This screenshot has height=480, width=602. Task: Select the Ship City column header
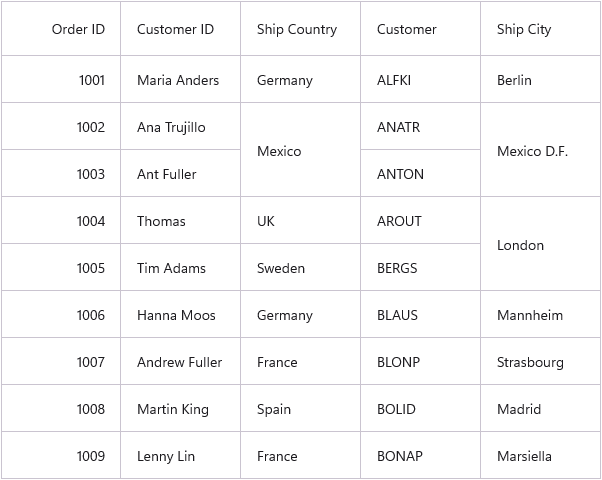coord(541,29)
